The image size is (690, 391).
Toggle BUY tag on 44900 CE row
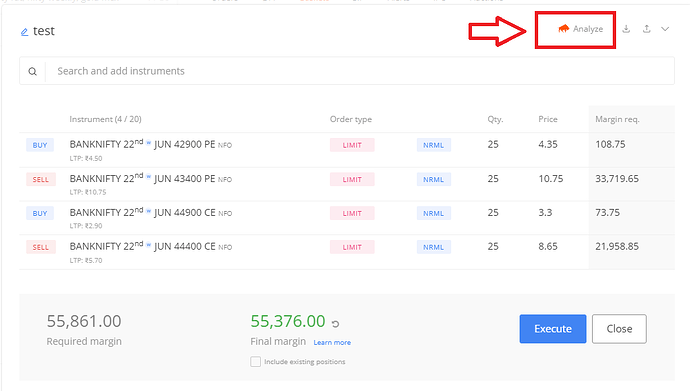[40, 213]
